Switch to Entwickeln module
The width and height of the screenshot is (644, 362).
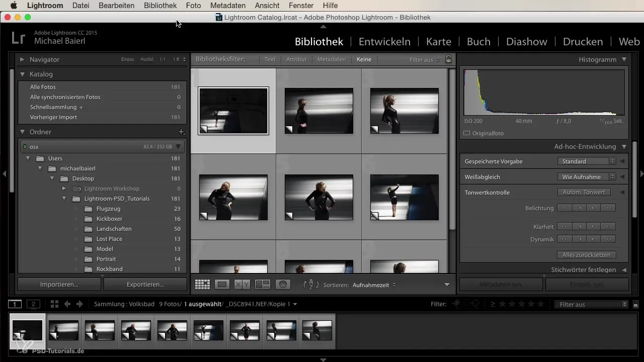point(384,42)
